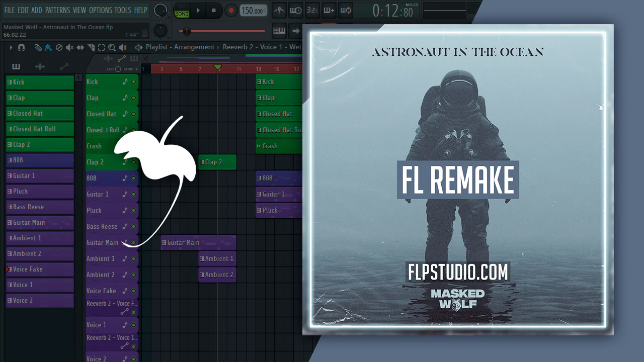Show audio clips in the picker panel

coord(40,67)
